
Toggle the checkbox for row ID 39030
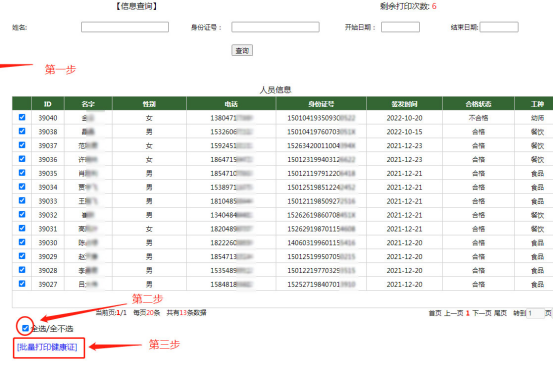(22, 242)
